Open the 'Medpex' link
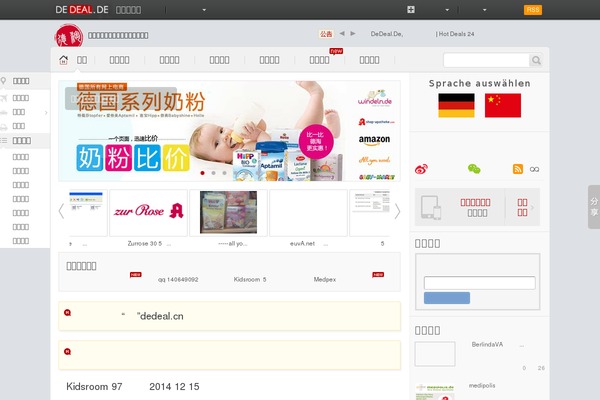Image resolution: width=600 pixels, height=400 pixels. (x=325, y=279)
